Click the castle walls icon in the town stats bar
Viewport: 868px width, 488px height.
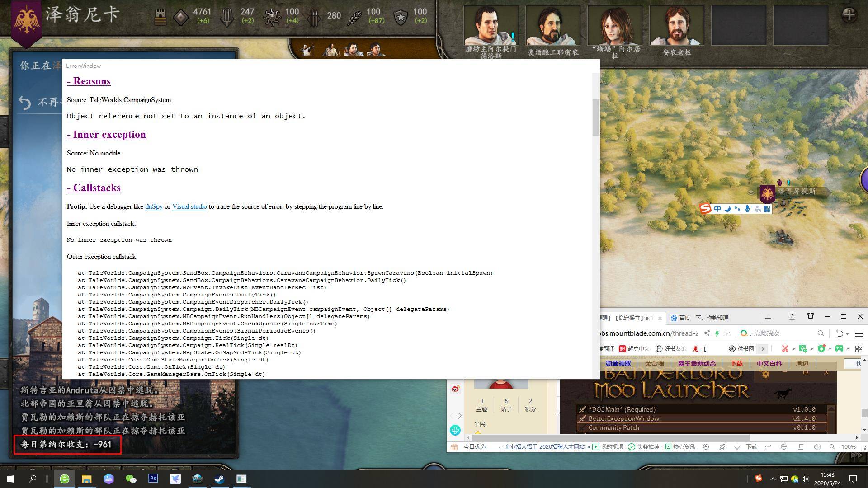pyautogui.click(x=160, y=17)
